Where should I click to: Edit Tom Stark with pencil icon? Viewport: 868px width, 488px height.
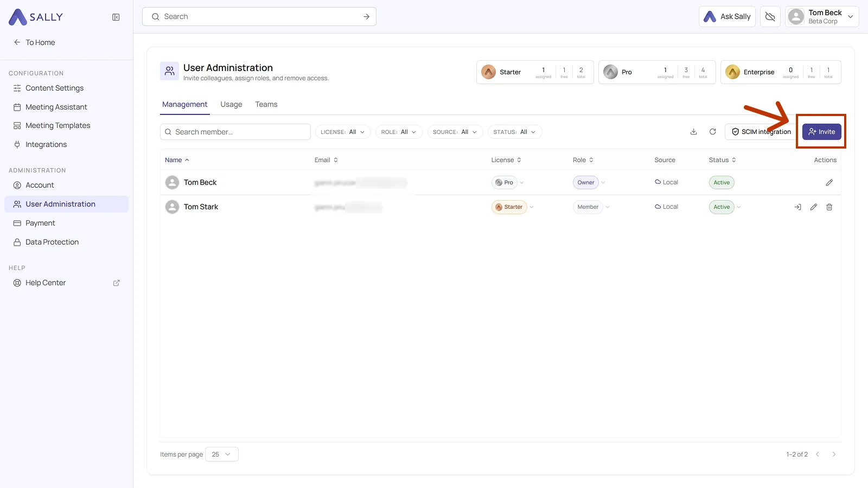click(813, 207)
